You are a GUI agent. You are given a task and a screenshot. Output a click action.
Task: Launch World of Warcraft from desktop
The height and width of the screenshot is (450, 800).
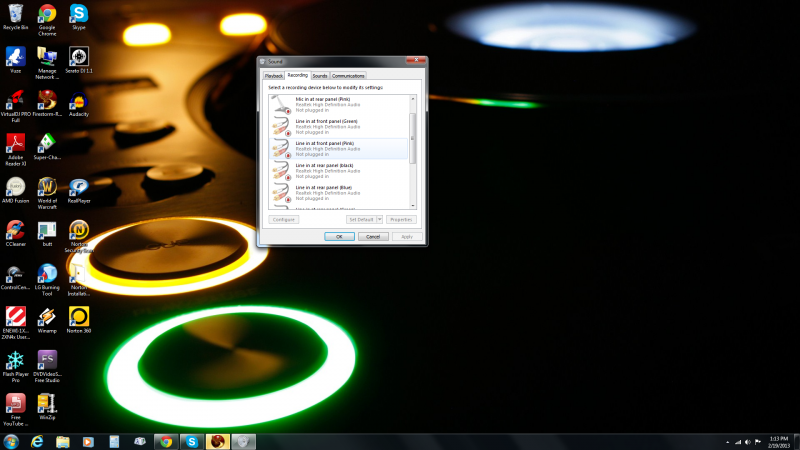click(x=47, y=187)
